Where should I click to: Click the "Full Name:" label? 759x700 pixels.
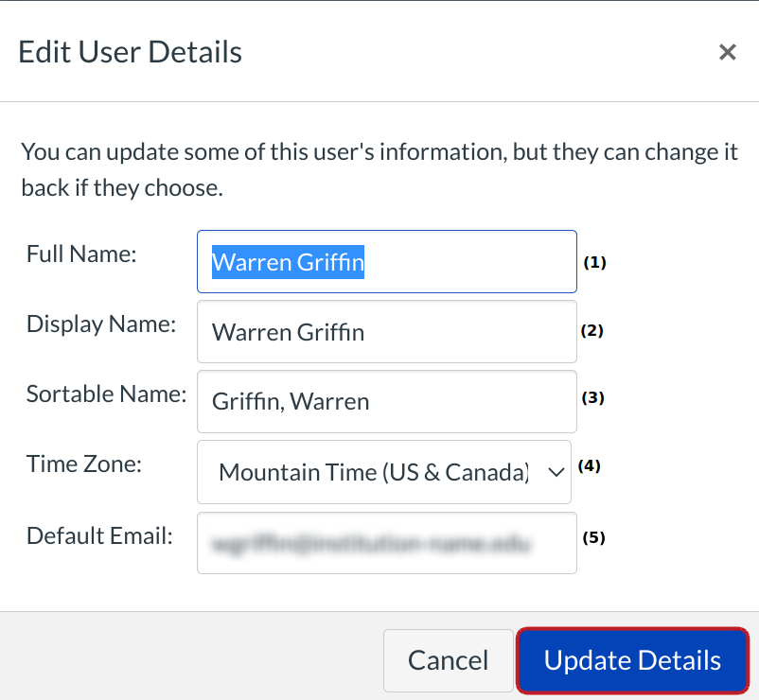pos(82,254)
